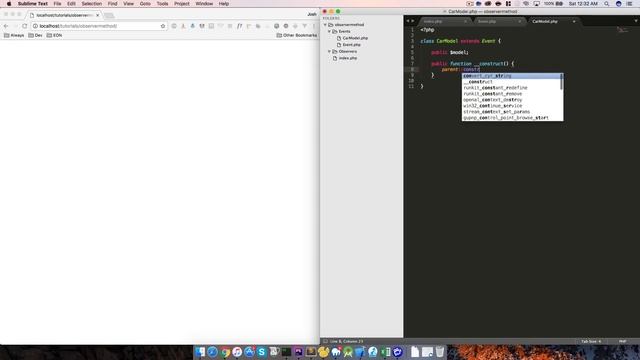
Task: Toggle sidebar via status bar icon
Action: pyautogui.click(x=325, y=341)
